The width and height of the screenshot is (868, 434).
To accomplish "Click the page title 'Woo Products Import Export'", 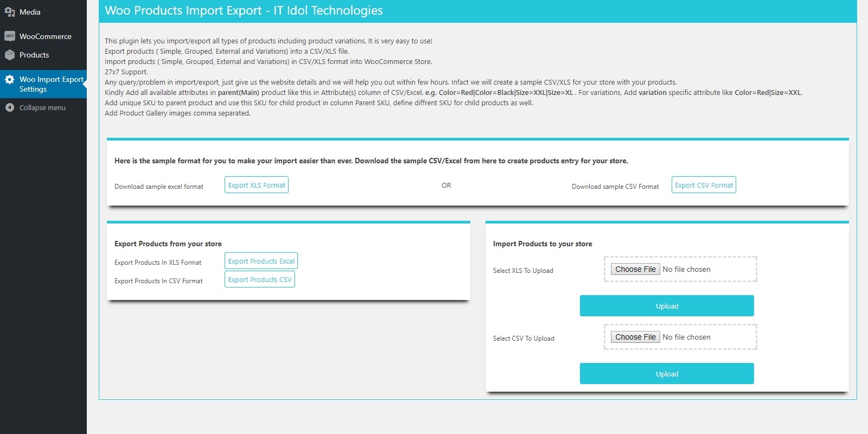I will click(x=244, y=10).
